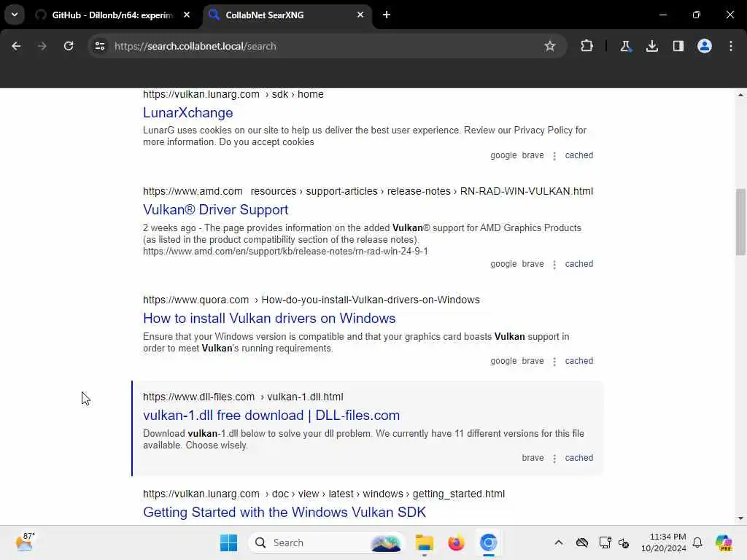
Task: Open the Copilot preview icon in taskbar
Action: click(724, 542)
